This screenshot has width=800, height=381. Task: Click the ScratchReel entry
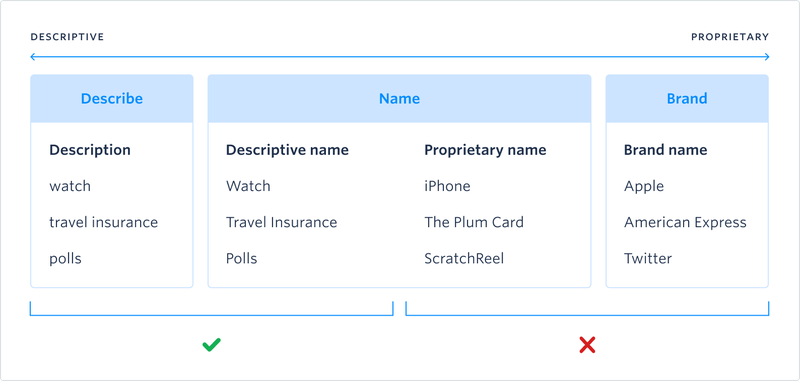pyautogui.click(x=464, y=259)
